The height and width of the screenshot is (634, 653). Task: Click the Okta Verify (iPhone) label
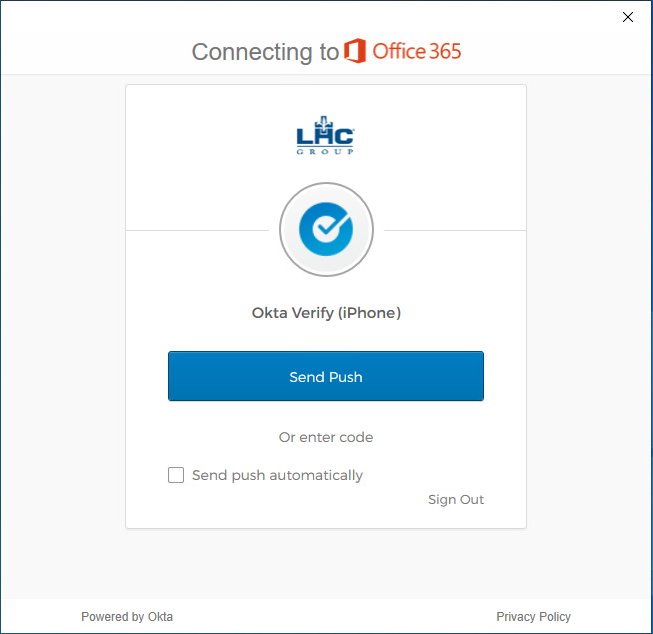(326, 313)
